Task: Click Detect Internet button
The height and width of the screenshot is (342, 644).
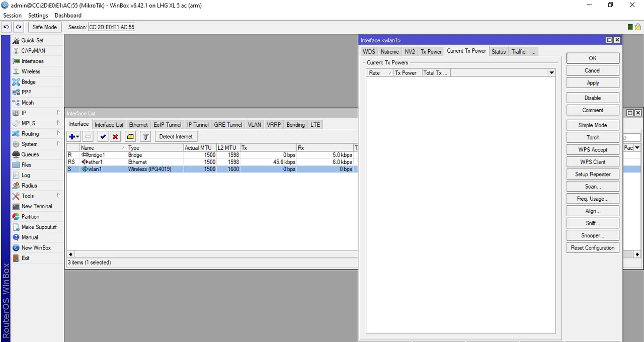Action: (x=176, y=136)
